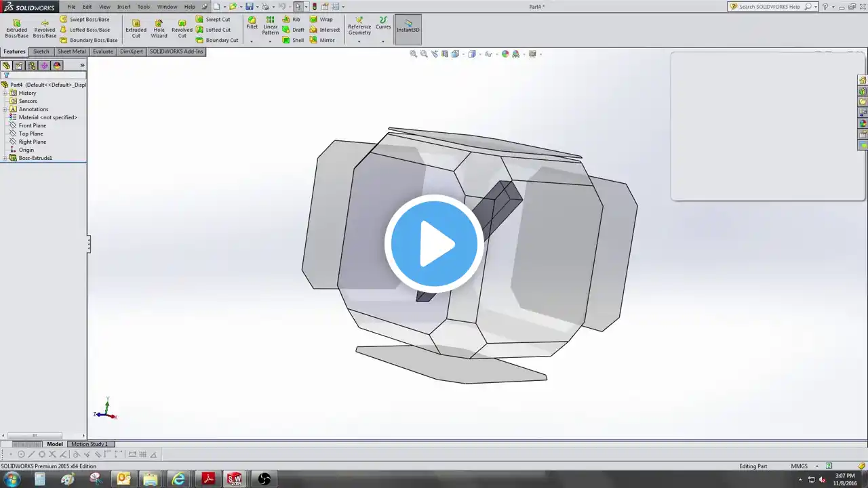This screenshot has height=488, width=868.
Task: Switch to the Motion Study 1 tab
Action: coord(90,444)
